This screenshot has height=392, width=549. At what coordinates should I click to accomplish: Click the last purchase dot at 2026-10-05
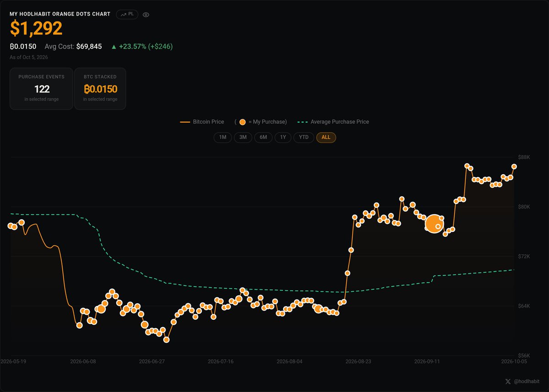(x=514, y=166)
